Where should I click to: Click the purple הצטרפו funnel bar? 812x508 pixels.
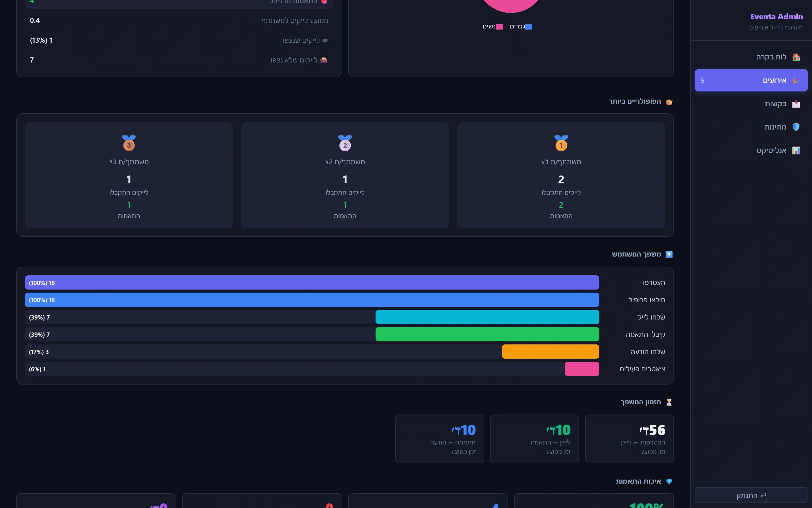coord(312,282)
